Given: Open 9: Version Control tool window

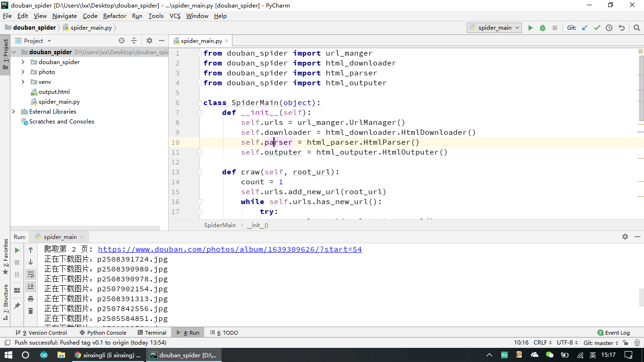Looking at the screenshot, I should click(x=41, y=333).
